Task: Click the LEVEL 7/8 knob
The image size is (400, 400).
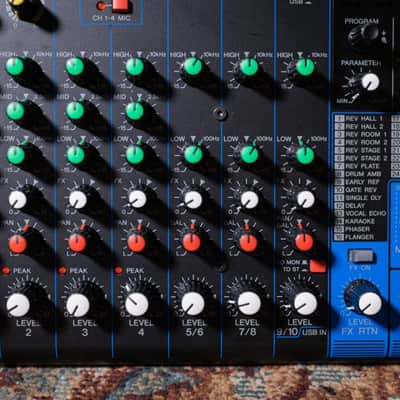Action: point(249,304)
